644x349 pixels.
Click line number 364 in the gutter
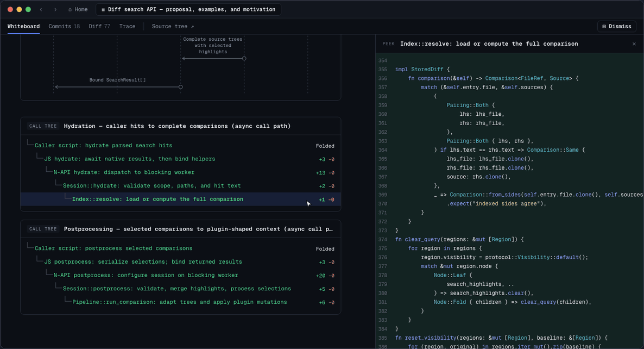(x=383, y=150)
